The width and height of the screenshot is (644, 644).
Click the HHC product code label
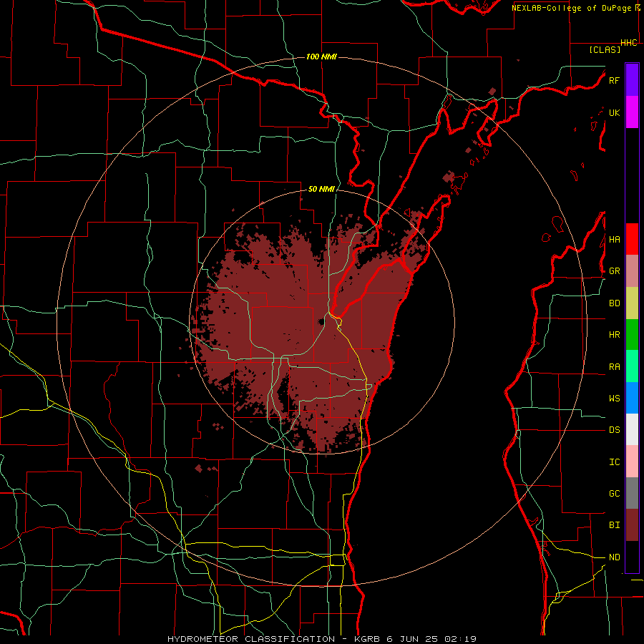(628, 43)
